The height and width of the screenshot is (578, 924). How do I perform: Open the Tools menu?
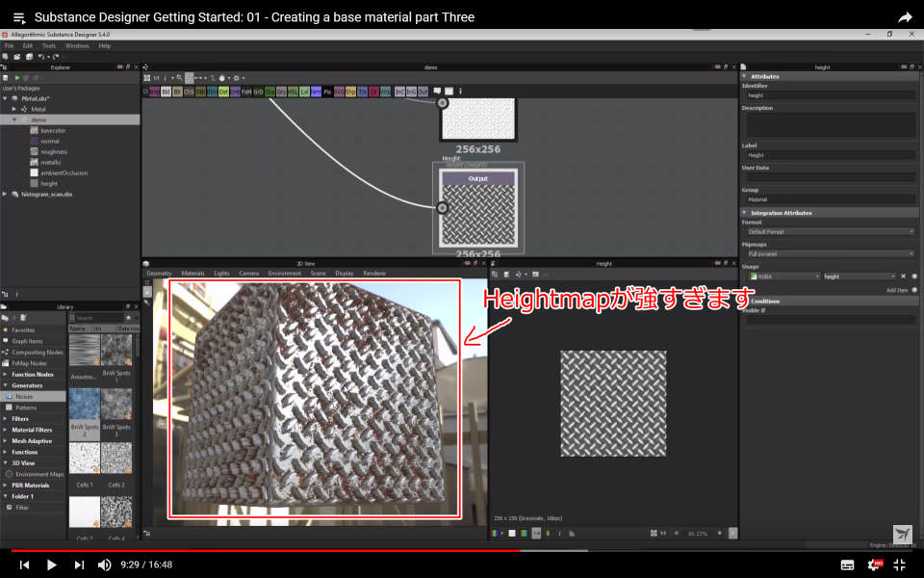pyautogui.click(x=49, y=45)
